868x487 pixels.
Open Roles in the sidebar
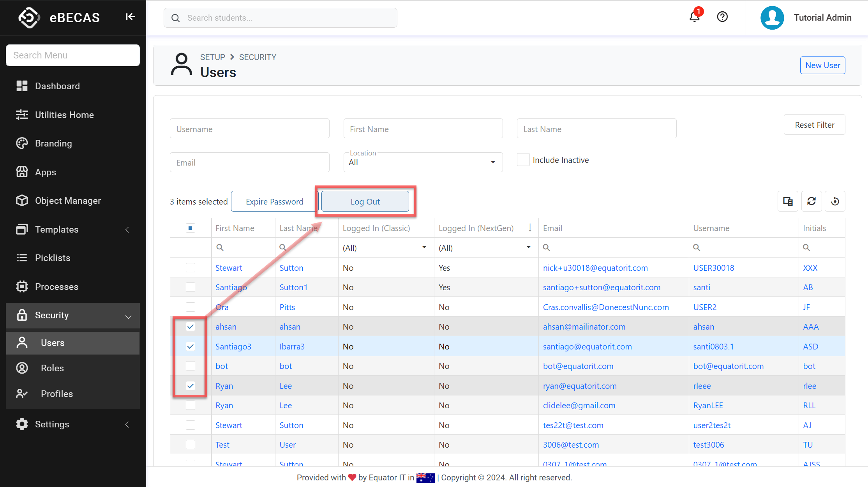[52, 368]
